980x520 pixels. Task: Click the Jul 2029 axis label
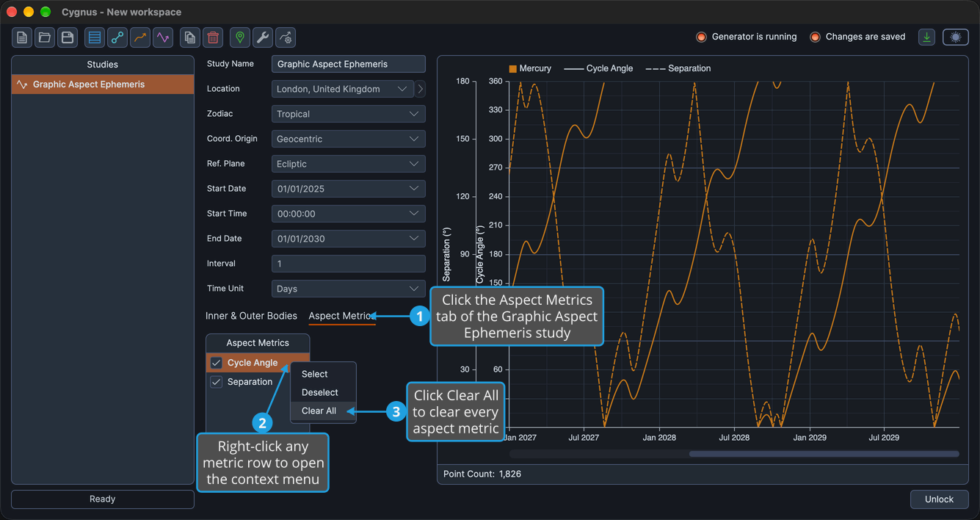tap(884, 437)
